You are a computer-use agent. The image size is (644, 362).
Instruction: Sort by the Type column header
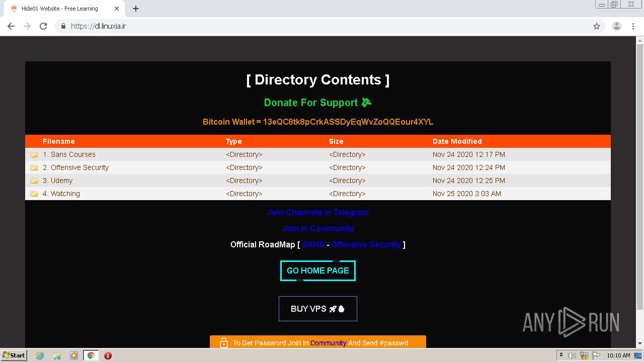(233, 141)
